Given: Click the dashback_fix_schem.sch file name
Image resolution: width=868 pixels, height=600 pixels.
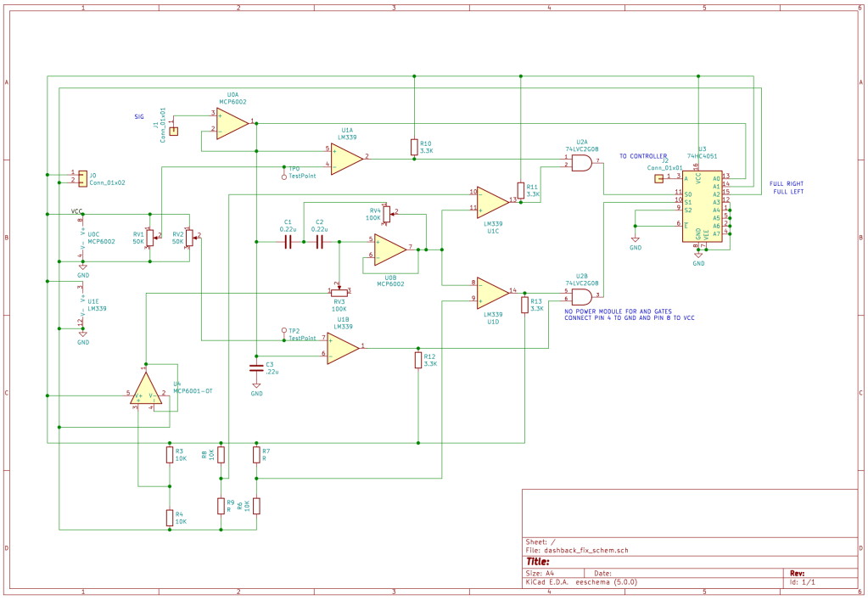Looking at the screenshot, I should [587, 550].
